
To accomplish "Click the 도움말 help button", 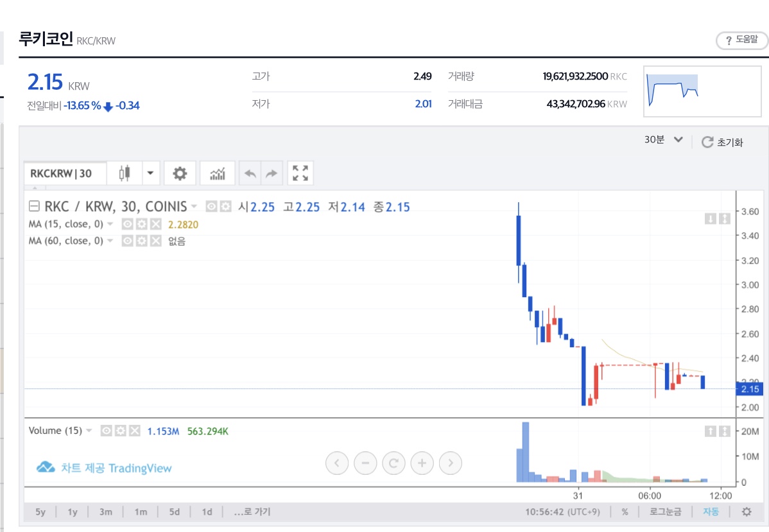I will pos(741,40).
